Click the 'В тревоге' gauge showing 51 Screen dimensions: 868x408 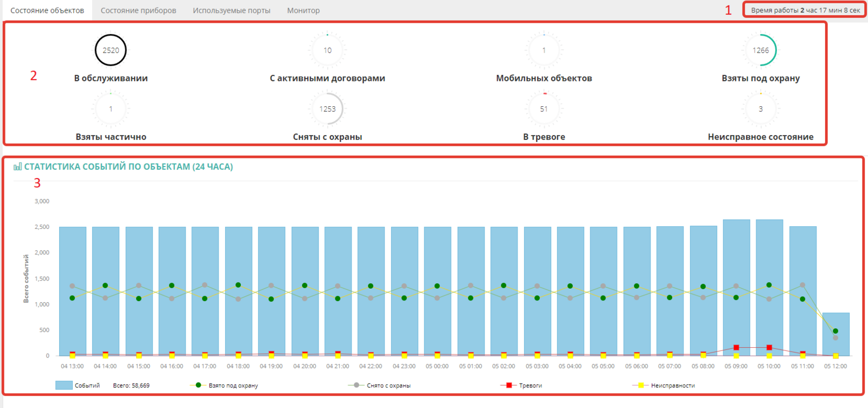click(x=544, y=109)
